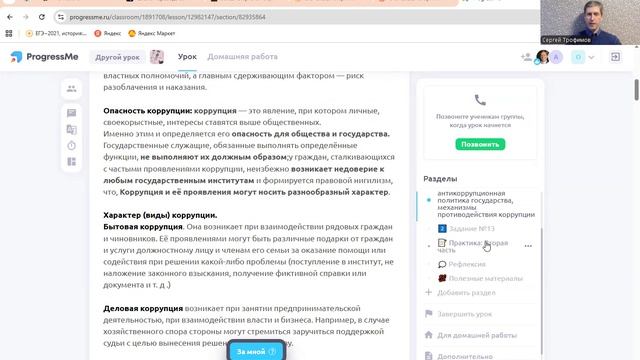Open the browser apps grid icon
640x360 pixels.
tap(9, 33)
